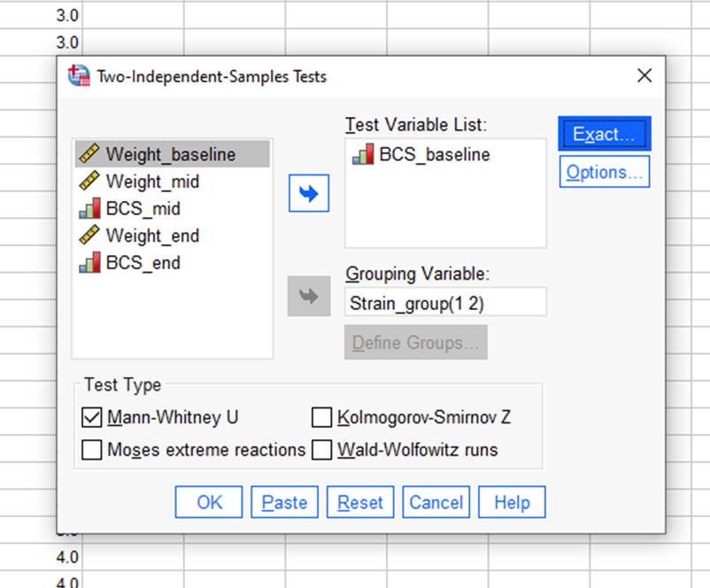Click Paste to generate syntax
This screenshot has height=588, width=710.
[284, 502]
